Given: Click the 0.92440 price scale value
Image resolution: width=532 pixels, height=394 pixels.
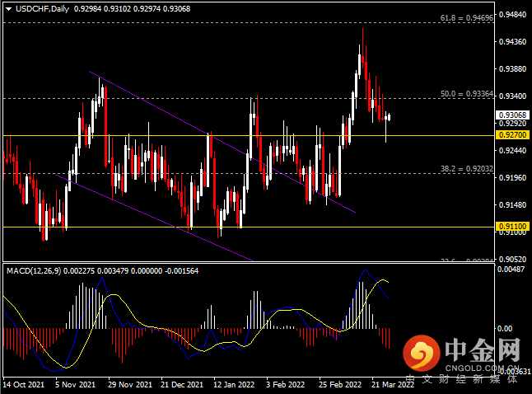Looking at the screenshot, I should tap(513, 151).
